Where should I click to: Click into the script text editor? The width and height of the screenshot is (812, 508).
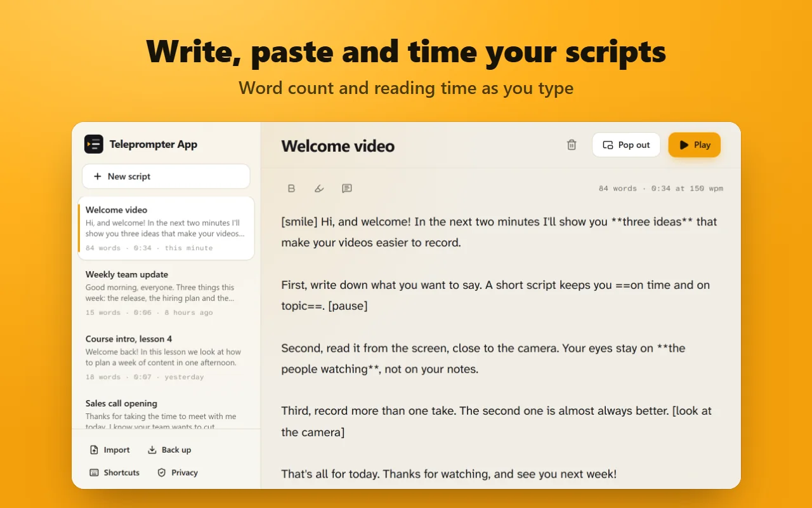pos(502,347)
